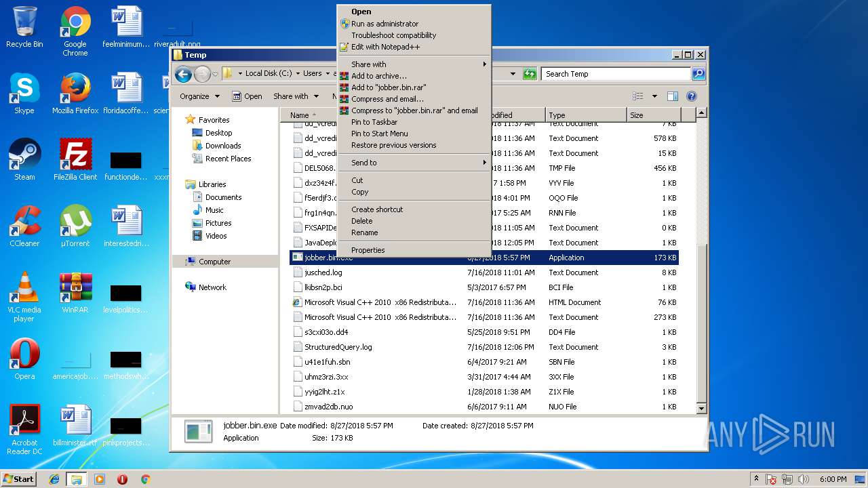Select Cut in context menu
This screenshot has width=868, height=488.
click(414, 180)
